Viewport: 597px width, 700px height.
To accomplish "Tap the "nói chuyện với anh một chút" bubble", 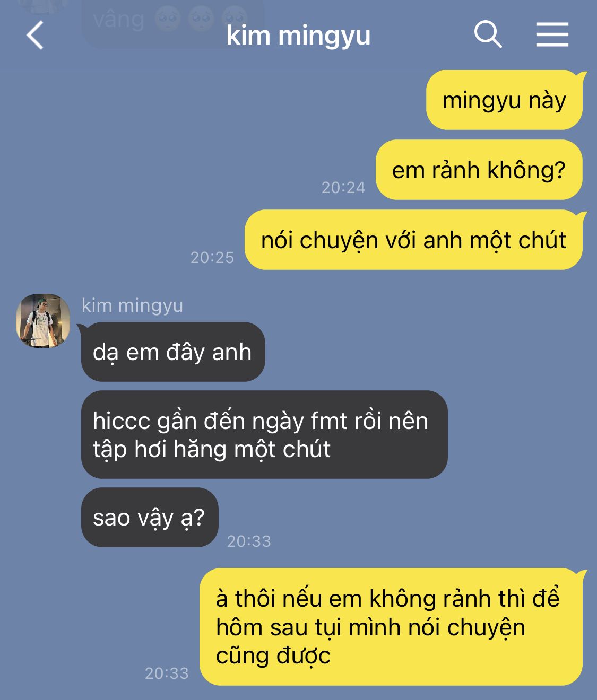I will click(413, 240).
